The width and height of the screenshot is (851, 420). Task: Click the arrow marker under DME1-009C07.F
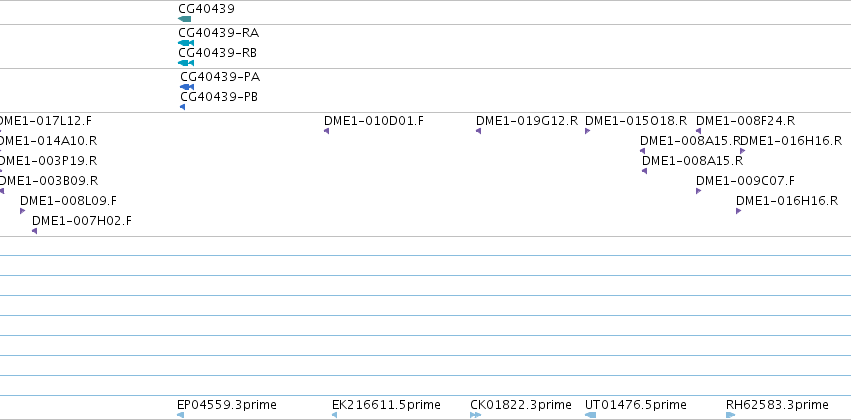pyautogui.click(x=698, y=191)
